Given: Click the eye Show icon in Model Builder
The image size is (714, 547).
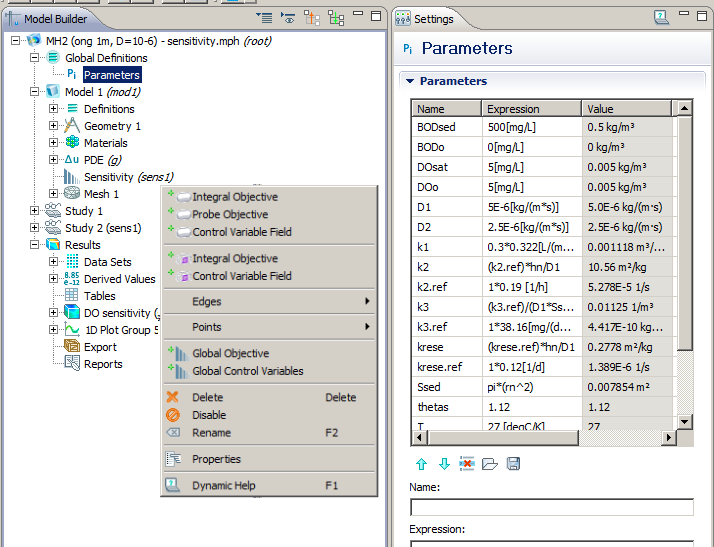Looking at the screenshot, I should coord(288,18).
